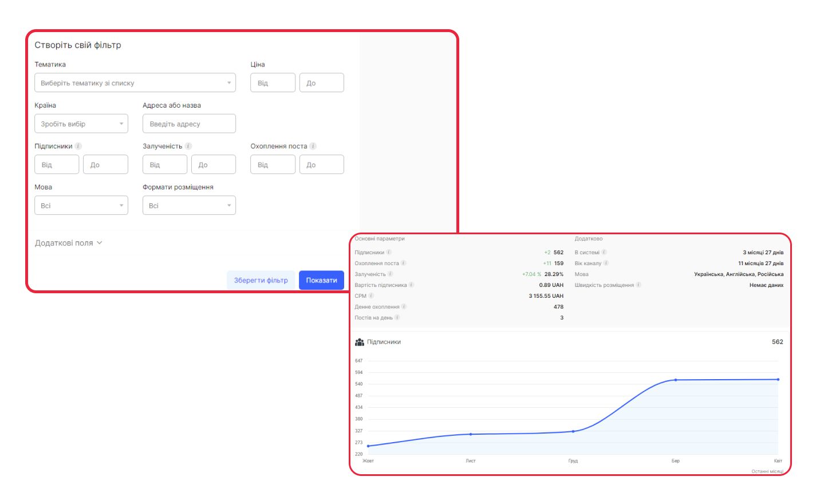This screenshot has width=828, height=504.
Task: Click the Залученість 'Від' field
Action: pos(165,164)
